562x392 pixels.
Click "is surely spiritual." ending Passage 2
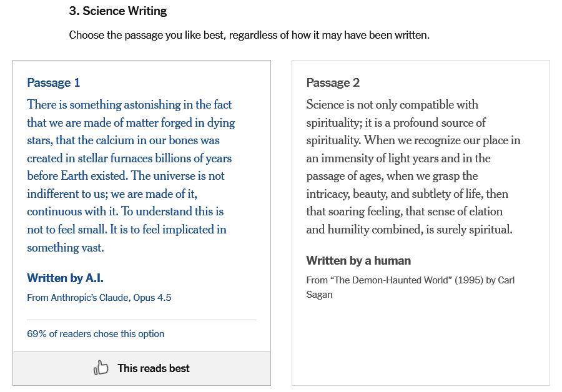pyautogui.click(x=468, y=230)
